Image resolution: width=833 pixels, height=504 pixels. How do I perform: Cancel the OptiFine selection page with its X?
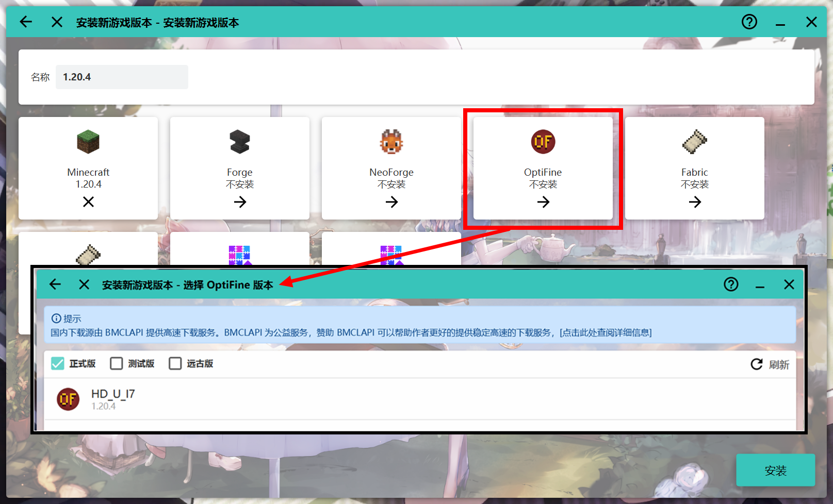pyautogui.click(x=84, y=284)
